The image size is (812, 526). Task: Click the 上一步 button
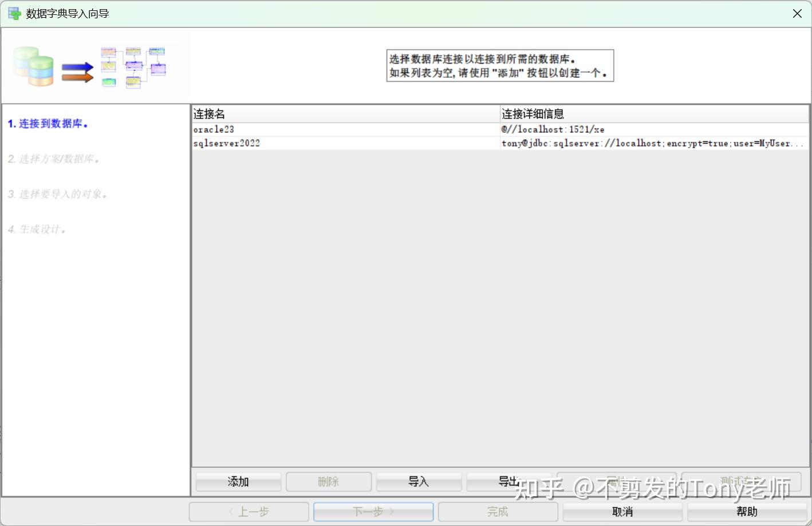tap(249, 511)
